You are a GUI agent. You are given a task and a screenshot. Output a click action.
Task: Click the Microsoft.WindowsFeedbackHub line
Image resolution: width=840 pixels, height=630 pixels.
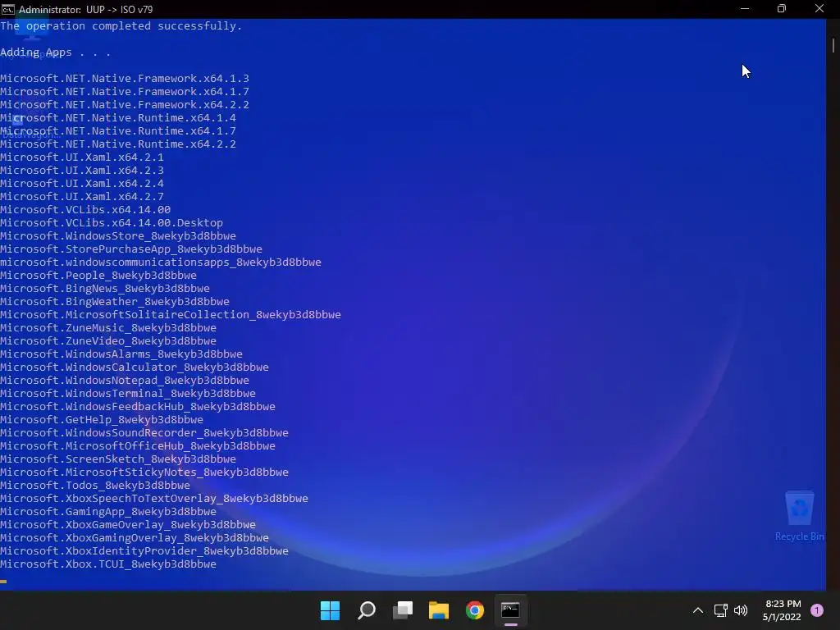(x=138, y=407)
